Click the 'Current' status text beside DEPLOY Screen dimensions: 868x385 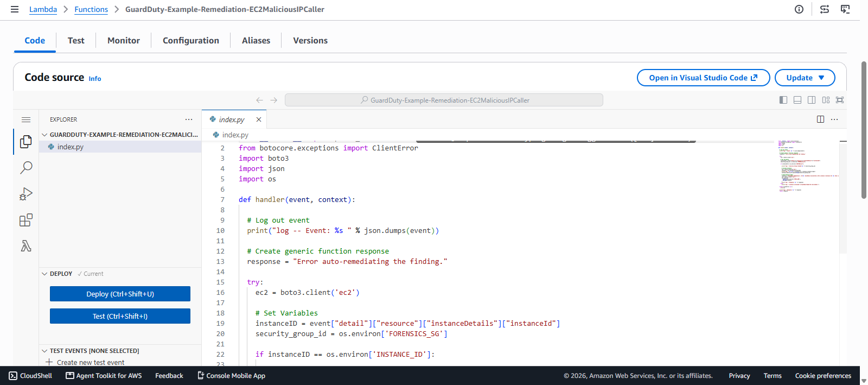90,274
